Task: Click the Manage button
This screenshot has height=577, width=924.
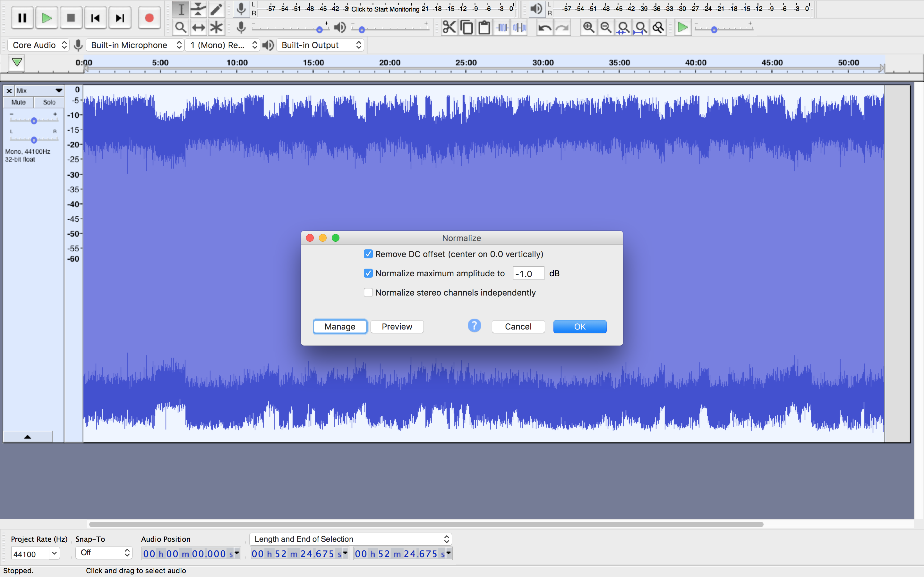Action: coord(340,327)
